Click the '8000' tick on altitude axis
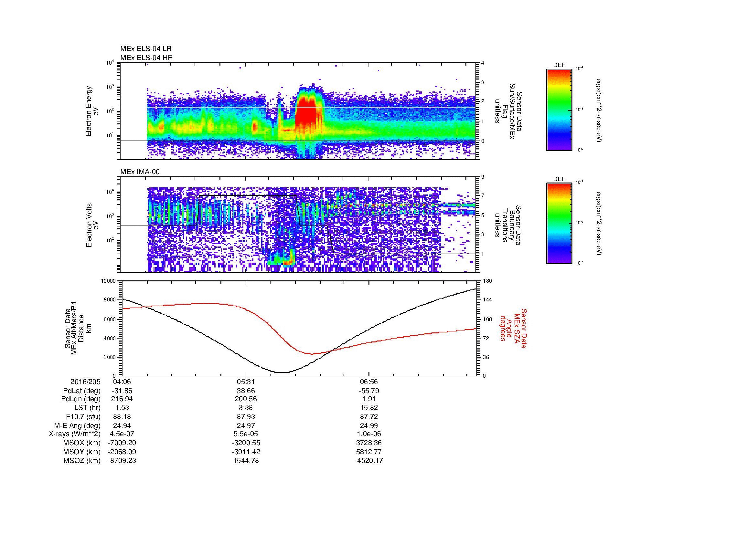756x534 pixels. [110, 300]
